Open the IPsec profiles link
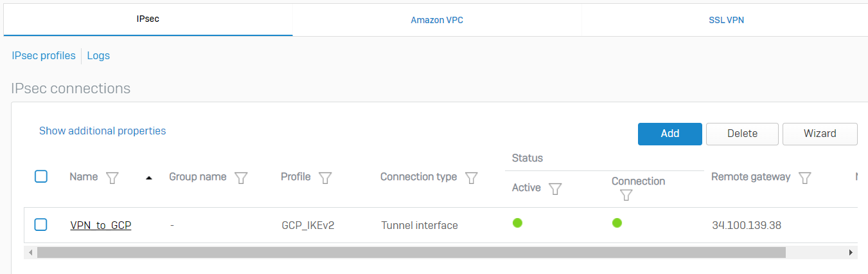 click(44, 55)
